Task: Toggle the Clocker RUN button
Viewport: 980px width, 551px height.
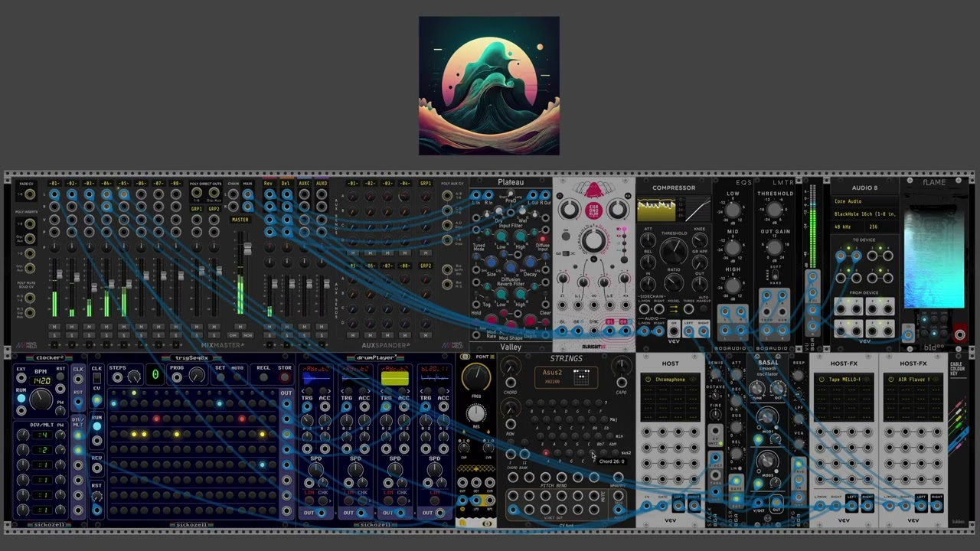Action: click(x=21, y=398)
